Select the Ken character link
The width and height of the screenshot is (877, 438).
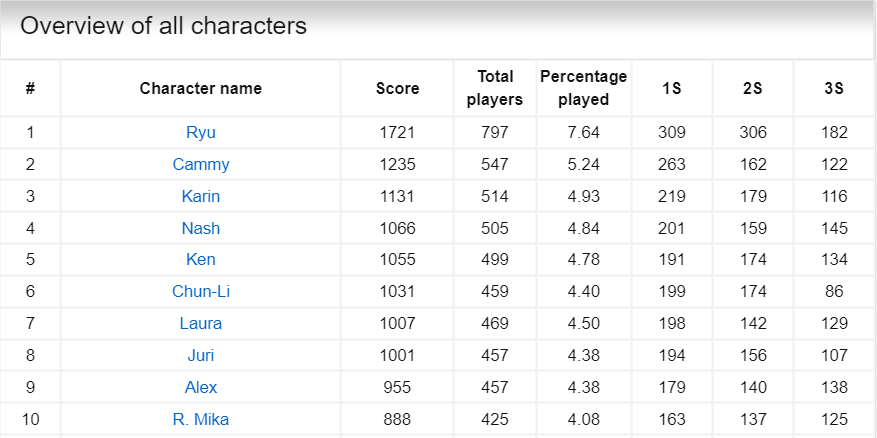(x=201, y=260)
